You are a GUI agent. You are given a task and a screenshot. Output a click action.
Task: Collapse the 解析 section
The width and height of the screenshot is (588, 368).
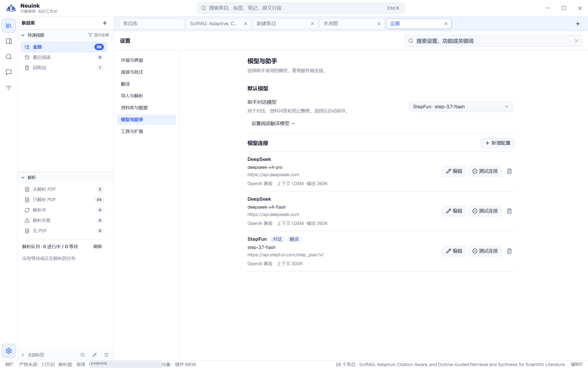23,177
